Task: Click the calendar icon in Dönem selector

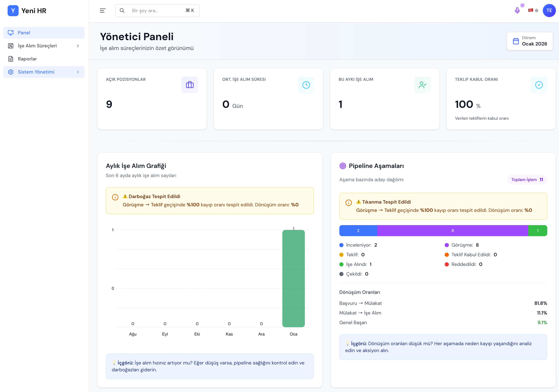Action: [516, 41]
